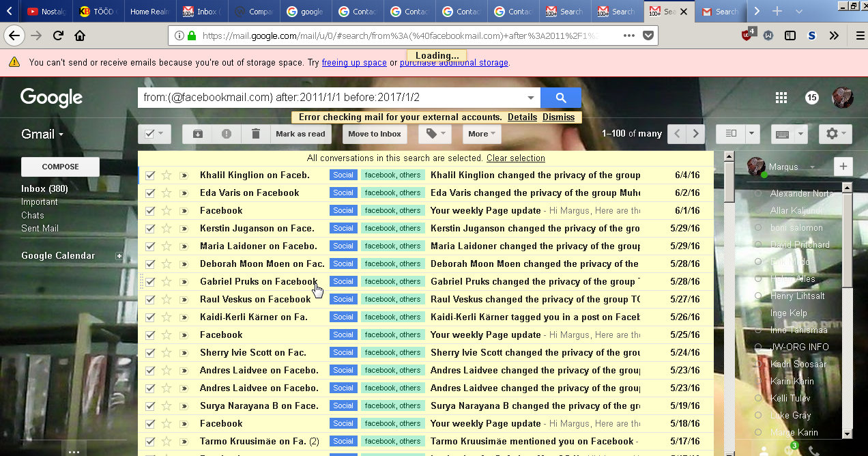Show more Firefox toolbar tools via chevron
868x456 pixels.
834,35
